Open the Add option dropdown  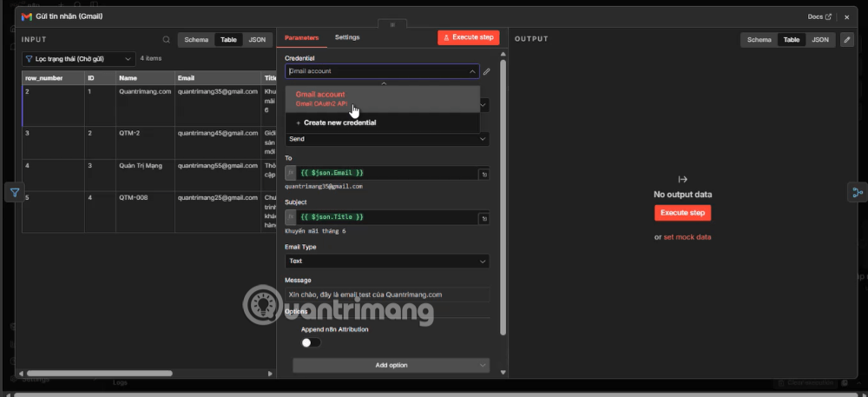pyautogui.click(x=391, y=365)
